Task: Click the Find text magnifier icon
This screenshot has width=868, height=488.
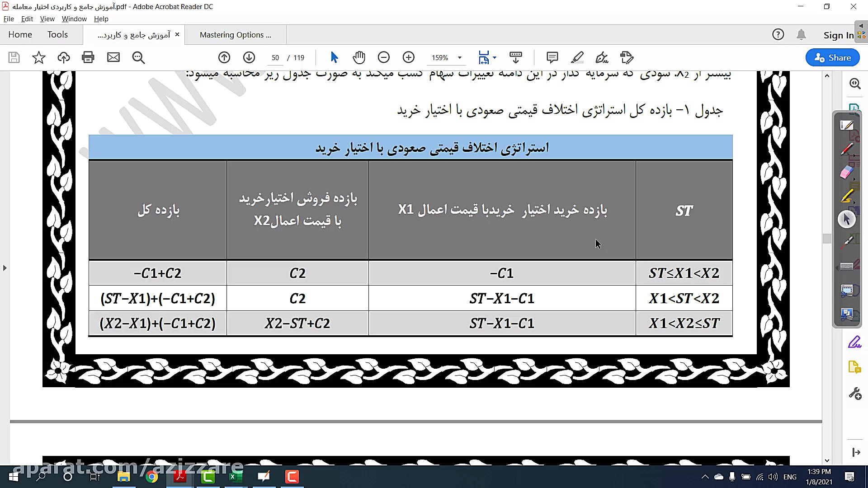Action: 138,57
